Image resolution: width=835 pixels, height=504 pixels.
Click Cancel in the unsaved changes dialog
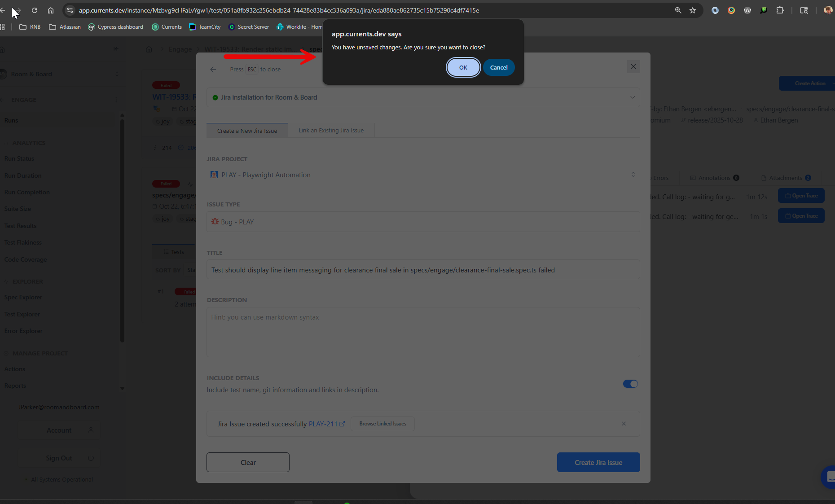pyautogui.click(x=499, y=67)
